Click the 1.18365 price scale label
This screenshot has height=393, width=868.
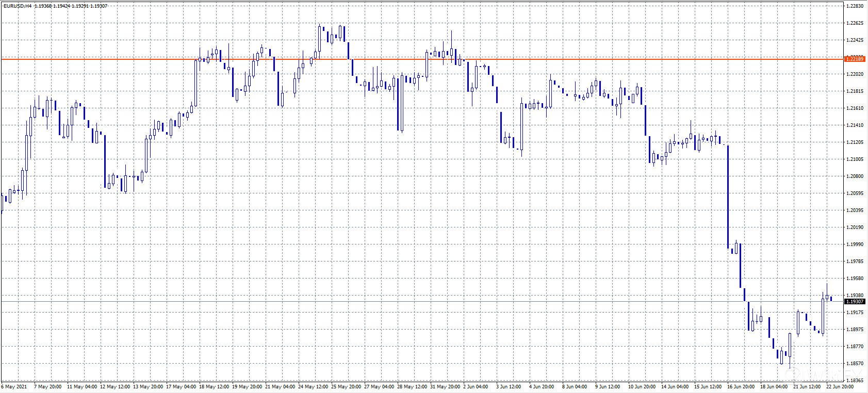855,381
